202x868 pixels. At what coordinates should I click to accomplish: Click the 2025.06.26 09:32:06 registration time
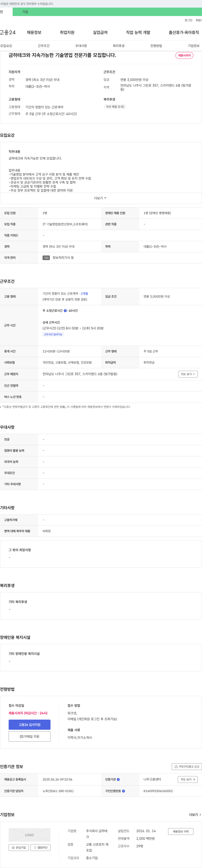pos(57,779)
